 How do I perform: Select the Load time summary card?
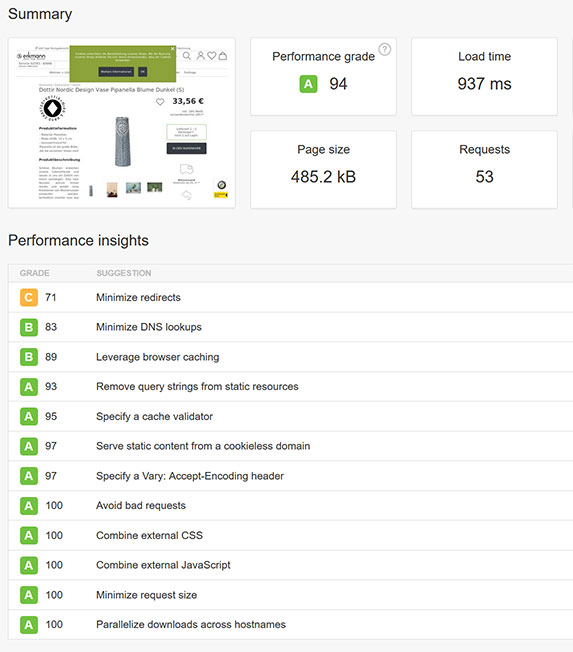[x=484, y=77]
